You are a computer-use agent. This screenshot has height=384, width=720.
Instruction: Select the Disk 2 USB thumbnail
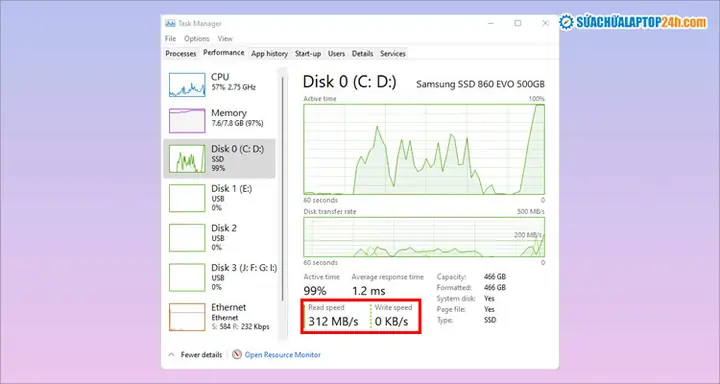coord(187,237)
